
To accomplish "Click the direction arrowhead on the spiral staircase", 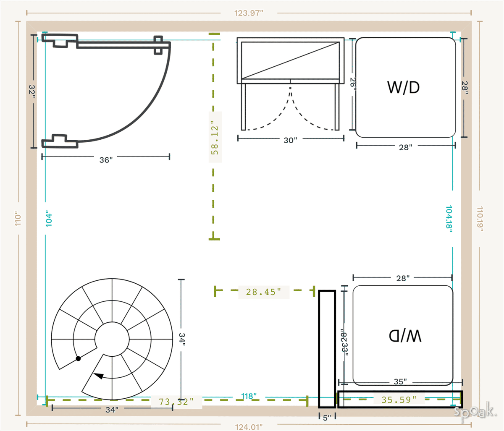I will click(x=99, y=376).
